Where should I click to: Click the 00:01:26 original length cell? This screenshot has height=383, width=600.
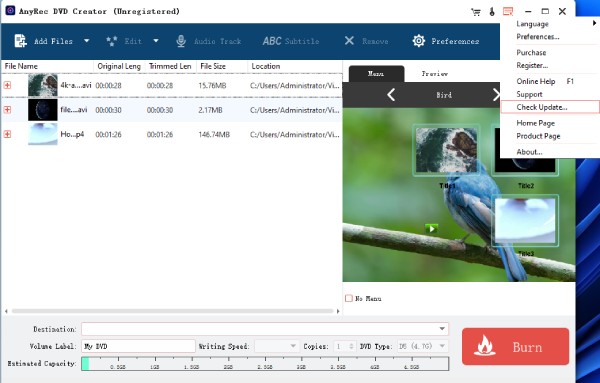[108, 134]
